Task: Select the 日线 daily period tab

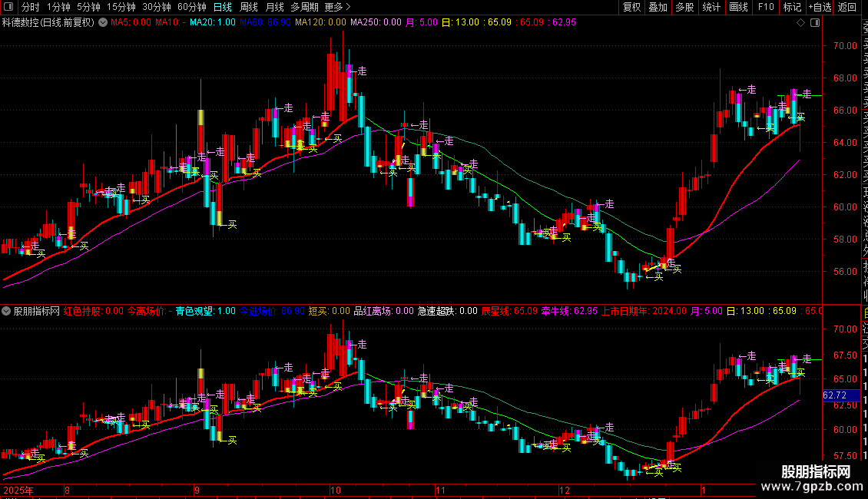Action: [x=223, y=7]
